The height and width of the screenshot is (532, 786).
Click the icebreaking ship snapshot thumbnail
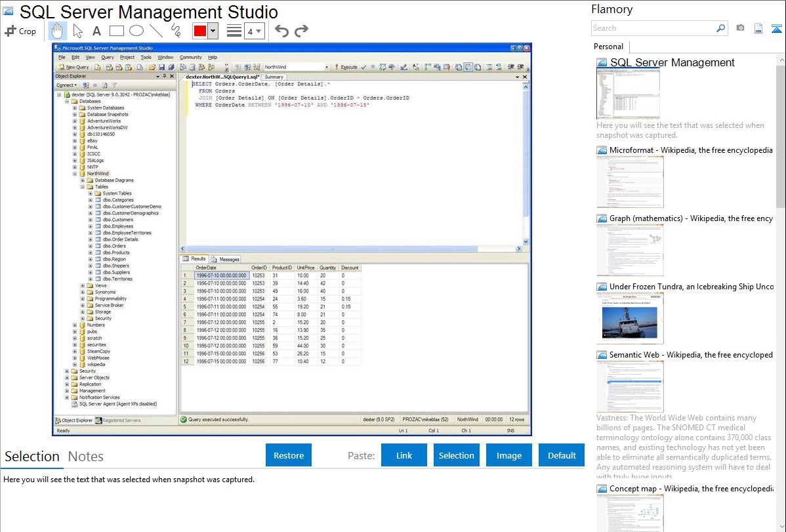pos(630,319)
